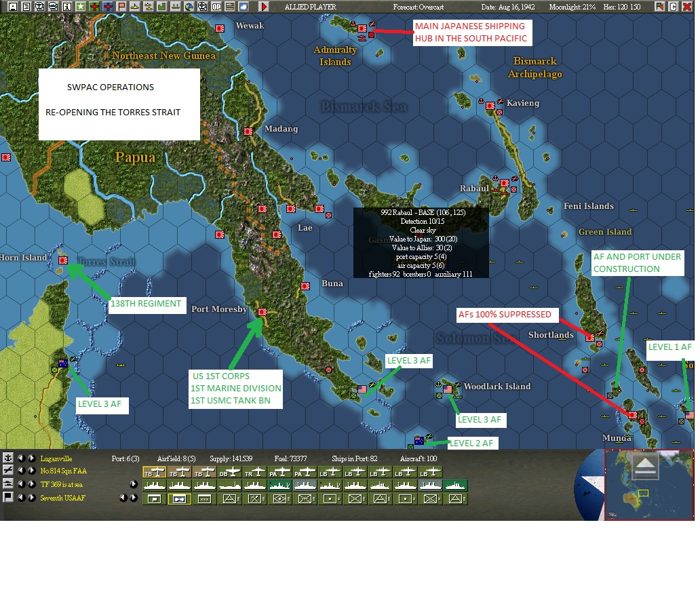Open the Seventh USAAF headquarters link

62,498
